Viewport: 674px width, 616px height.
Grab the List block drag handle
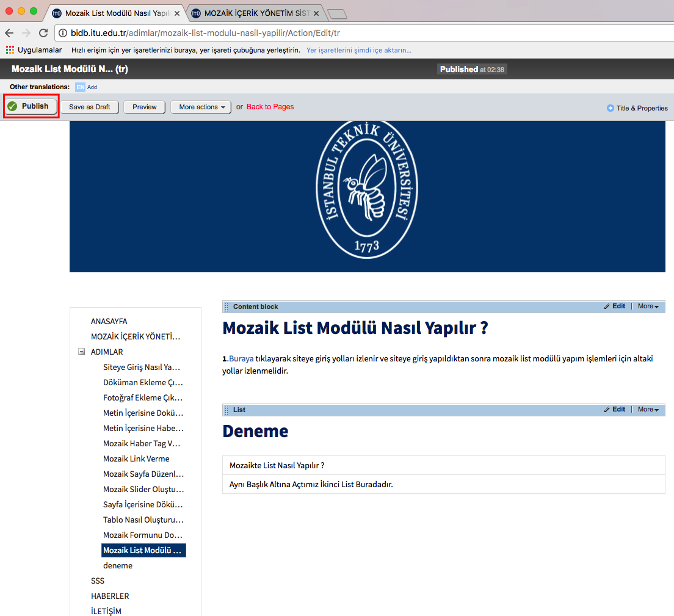tap(226, 410)
